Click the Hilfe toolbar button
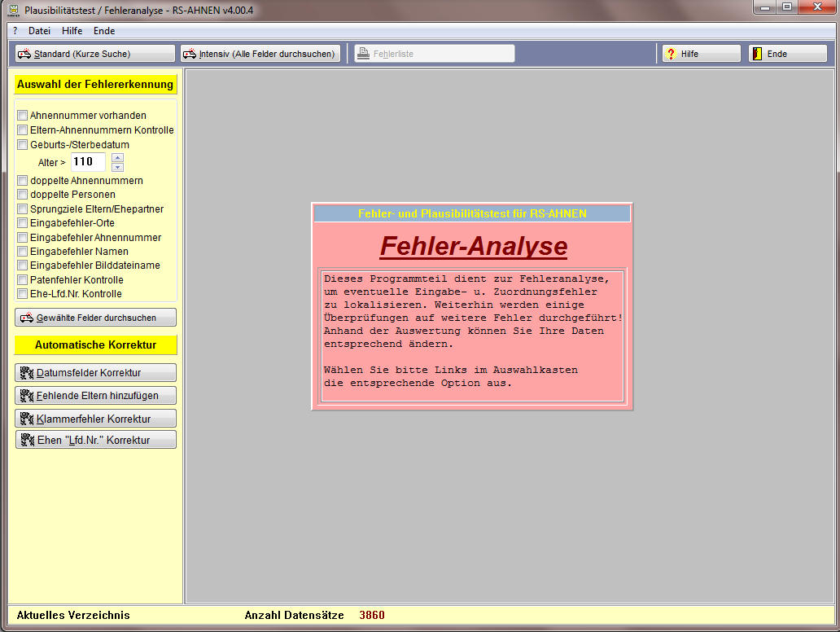 click(x=702, y=54)
